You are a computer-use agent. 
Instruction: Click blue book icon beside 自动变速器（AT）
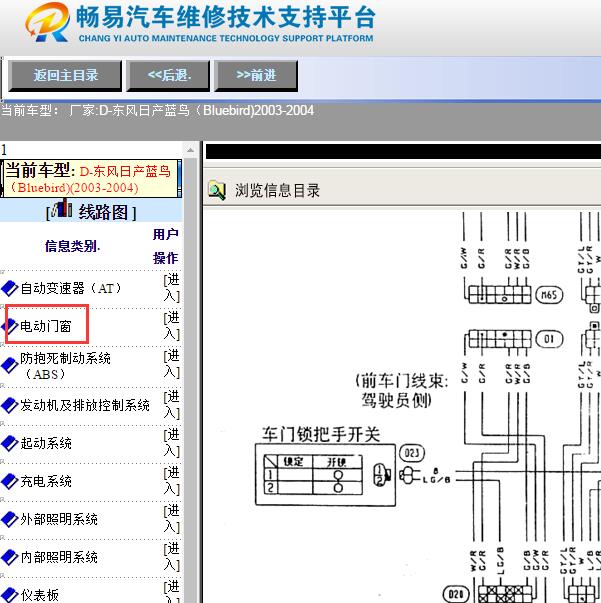10,288
